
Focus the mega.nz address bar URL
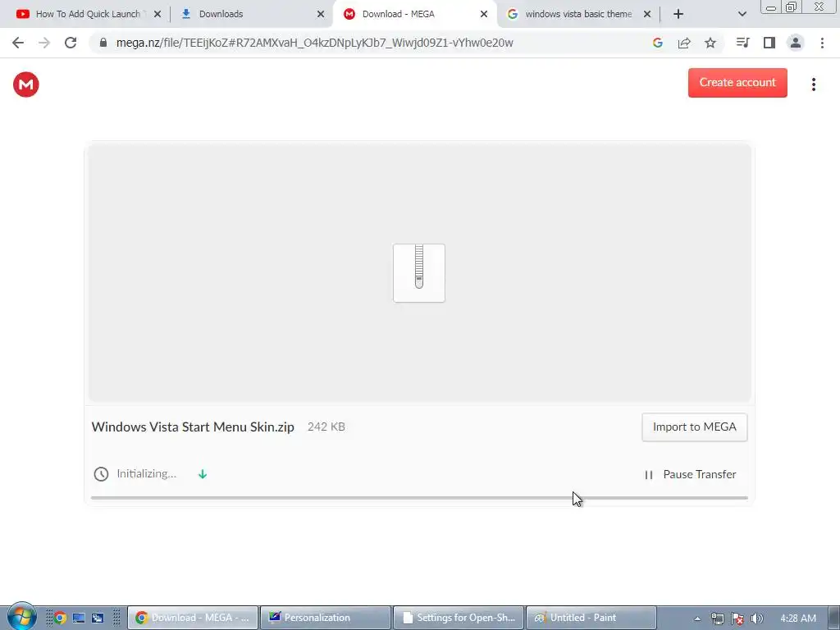pyautogui.click(x=314, y=43)
